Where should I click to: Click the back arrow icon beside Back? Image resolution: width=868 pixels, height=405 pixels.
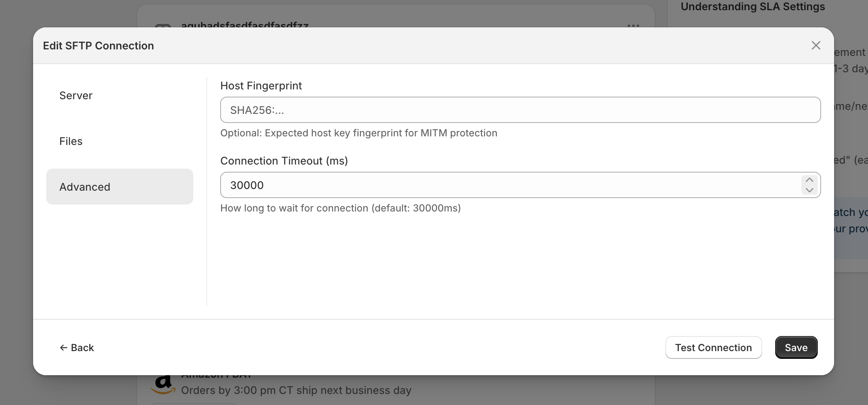click(x=64, y=347)
